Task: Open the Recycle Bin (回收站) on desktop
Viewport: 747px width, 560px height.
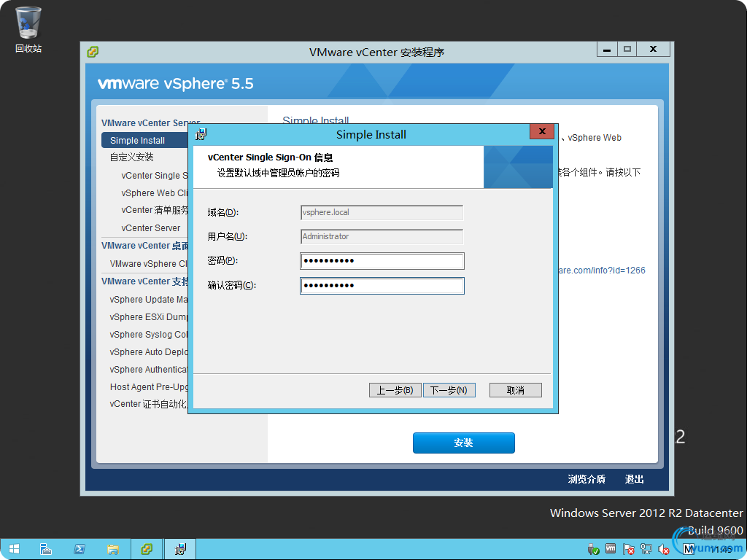Action: 28,29
